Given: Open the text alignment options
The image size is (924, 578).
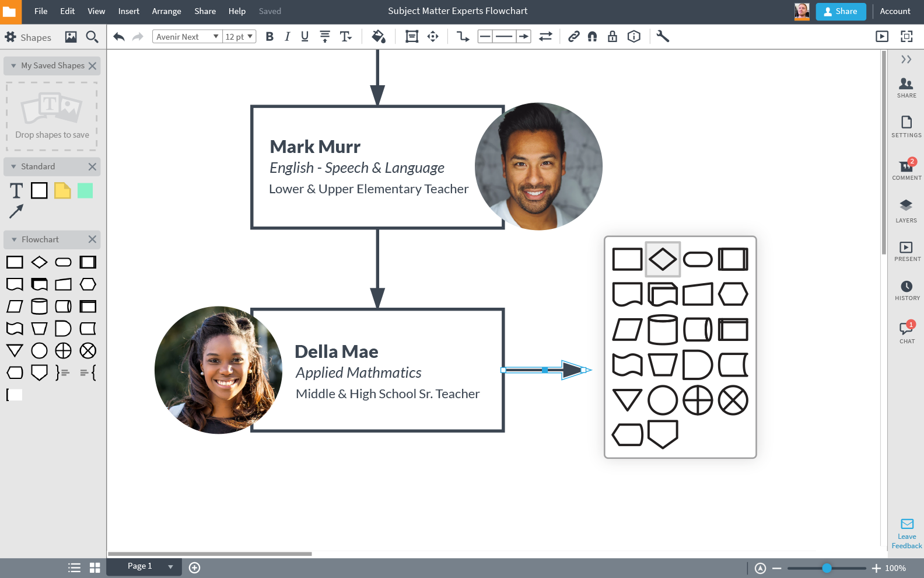Looking at the screenshot, I should click(x=325, y=37).
